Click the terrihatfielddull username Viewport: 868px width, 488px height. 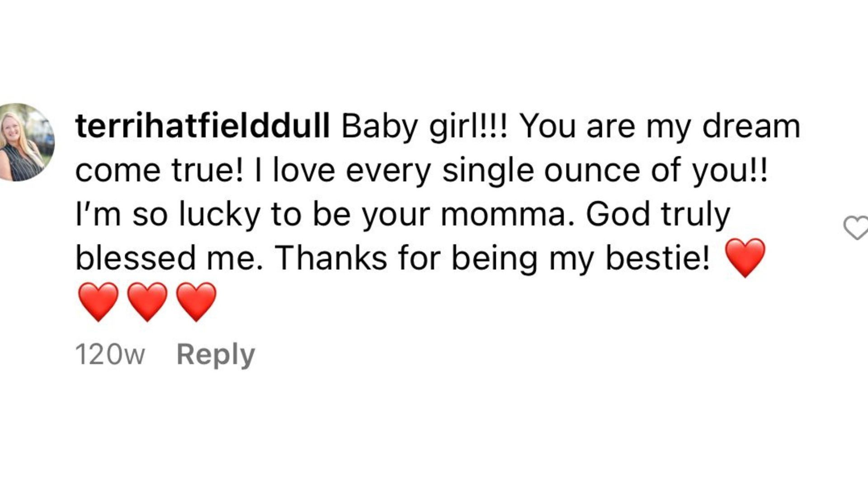[203, 126]
